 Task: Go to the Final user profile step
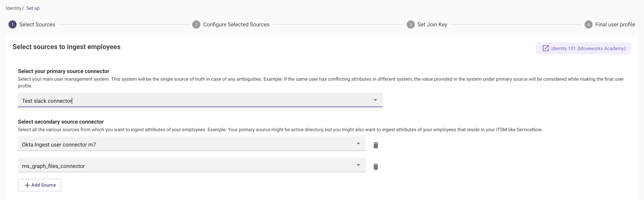coord(615,25)
